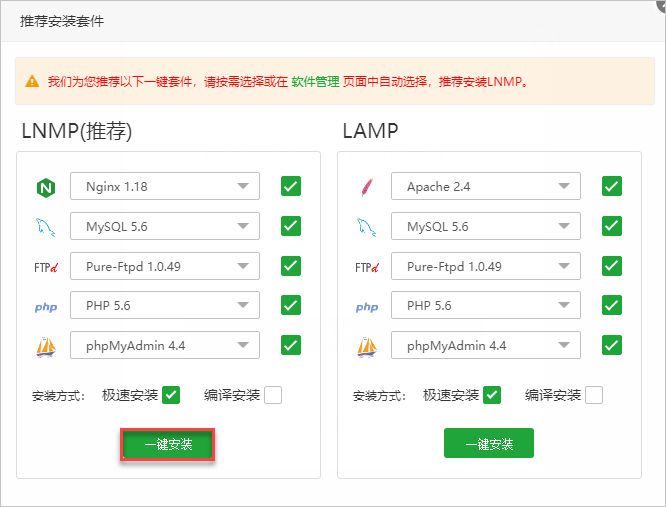The width and height of the screenshot is (666, 507).
Task: Expand the LNMP PHP 5.6 version dropdown
Action: 165,305
